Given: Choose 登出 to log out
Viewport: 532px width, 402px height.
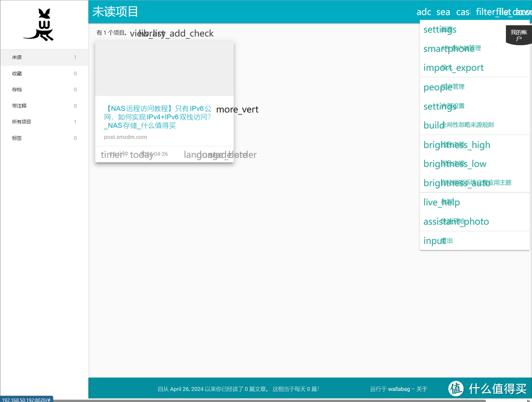Looking at the screenshot, I should click(446, 241).
